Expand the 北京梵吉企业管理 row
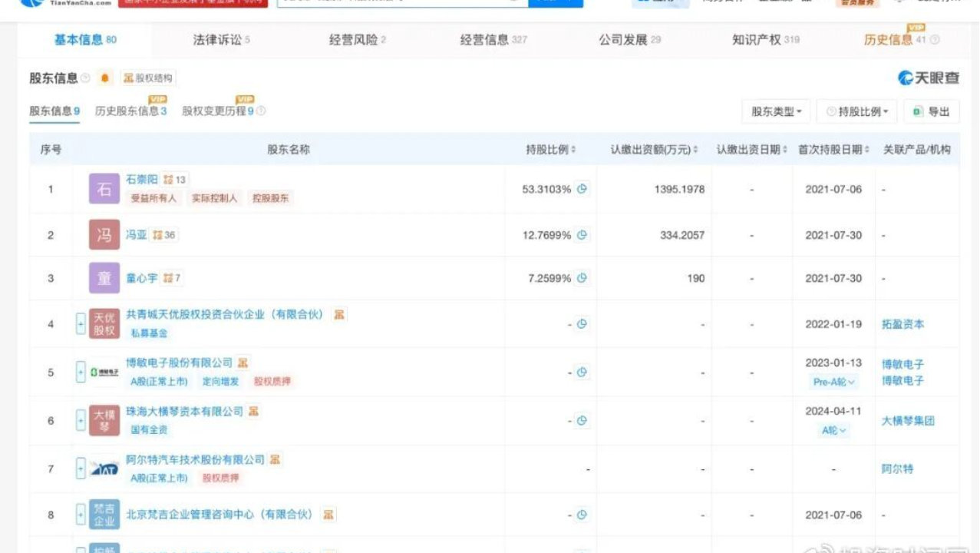The height and width of the screenshot is (553, 980). coord(81,515)
